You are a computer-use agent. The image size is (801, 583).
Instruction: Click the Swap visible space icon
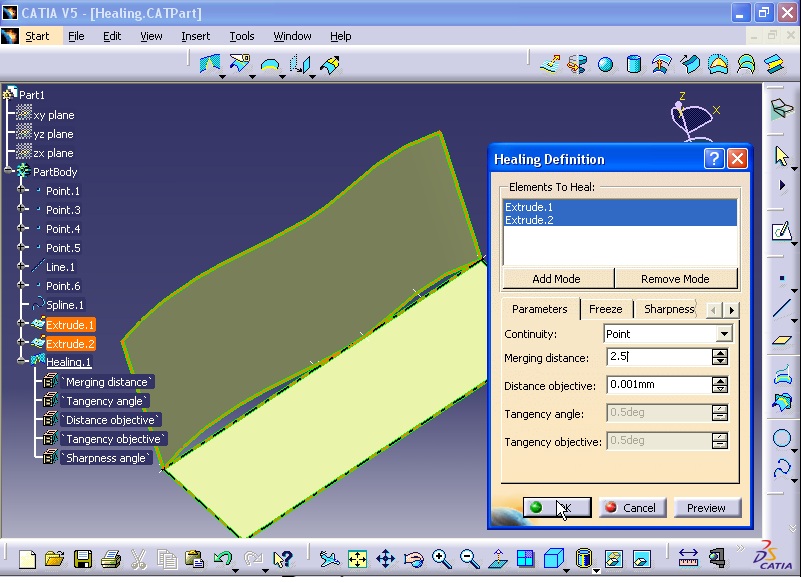642,559
